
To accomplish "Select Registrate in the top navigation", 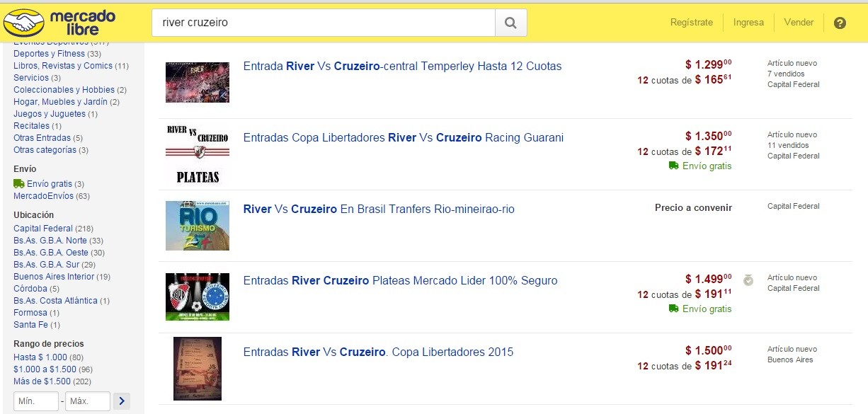I will (x=692, y=22).
